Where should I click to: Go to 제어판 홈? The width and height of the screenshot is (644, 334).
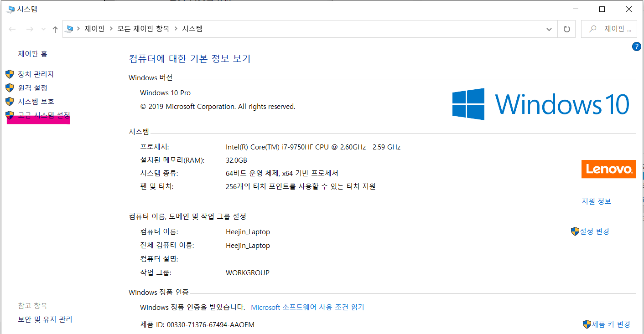point(33,54)
